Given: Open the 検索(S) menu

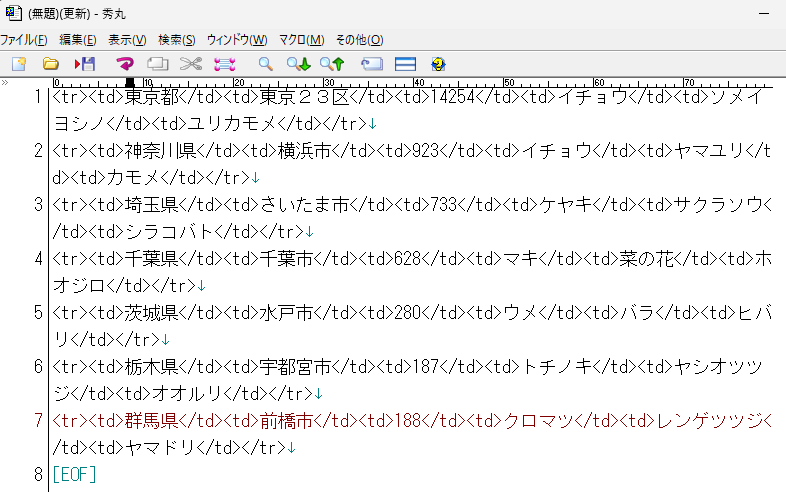Looking at the screenshot, I should coord(176,40).
